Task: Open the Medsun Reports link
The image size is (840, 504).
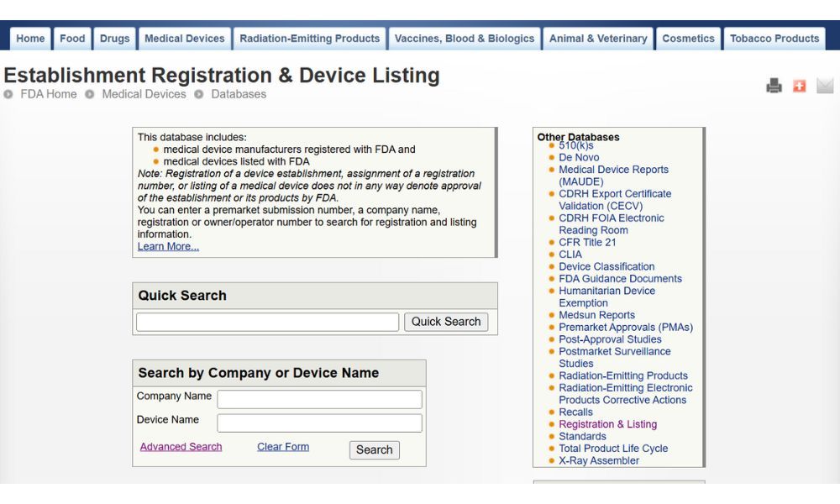Action: [x=596, y=315]
